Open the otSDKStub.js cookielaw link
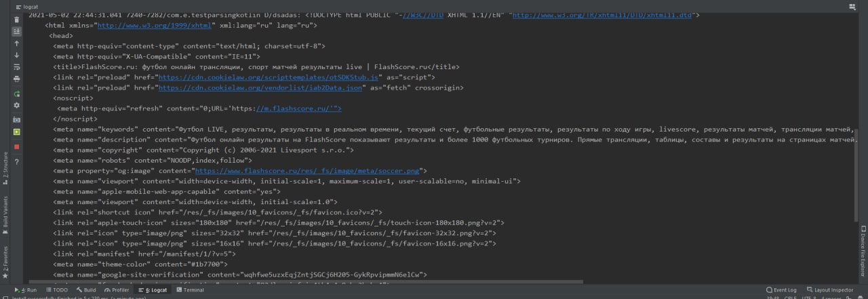 [x=268, y=78]
